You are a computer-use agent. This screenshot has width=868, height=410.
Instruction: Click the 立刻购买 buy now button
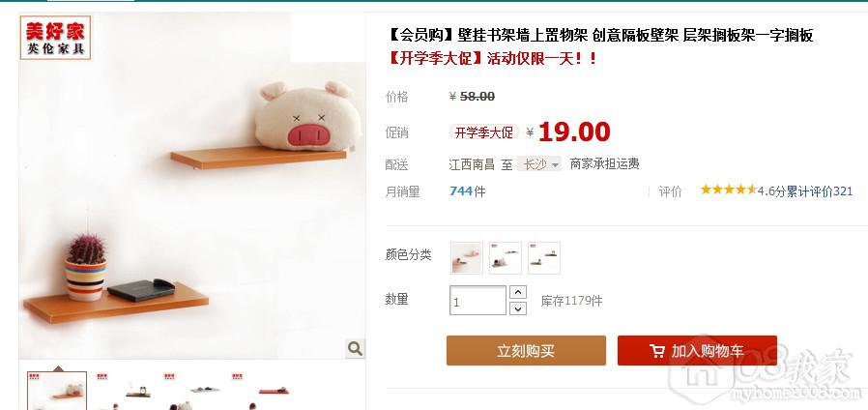tap(526, 350)
